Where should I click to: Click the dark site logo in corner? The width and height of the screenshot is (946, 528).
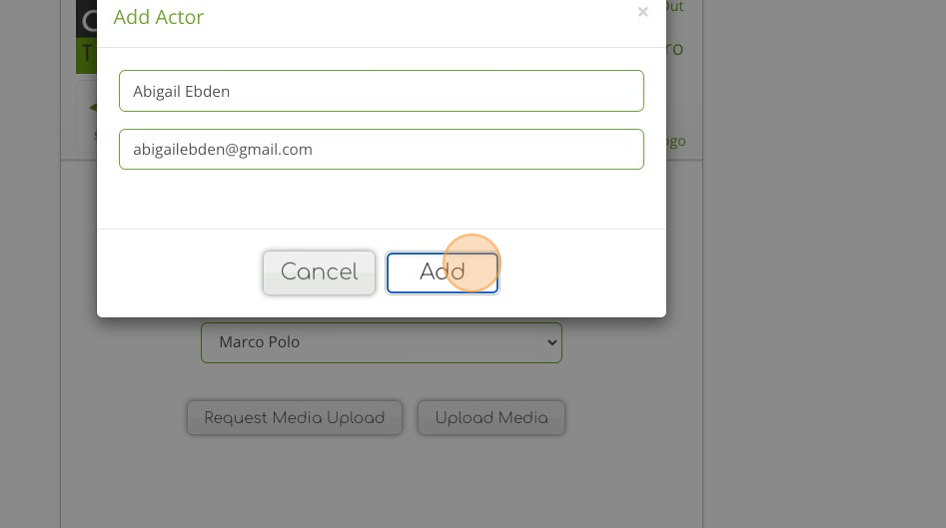click(x=86, y=18)
